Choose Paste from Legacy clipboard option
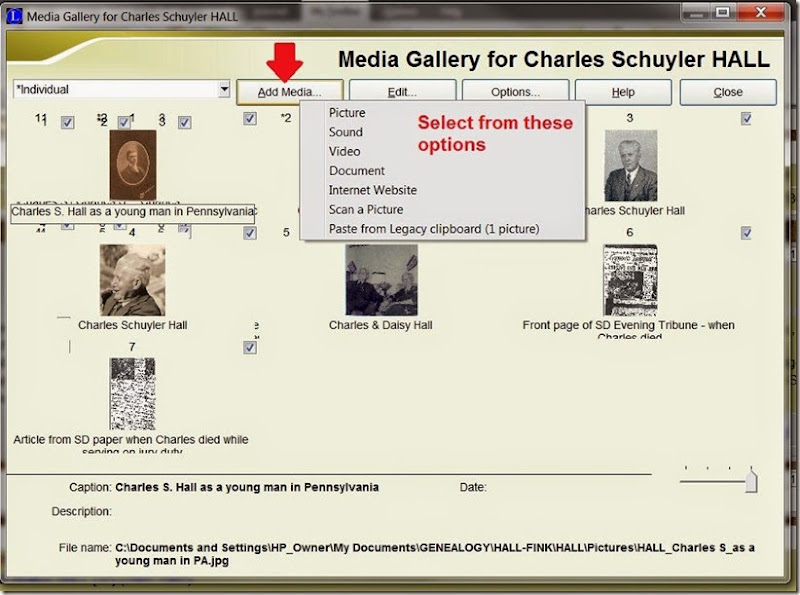The height and width of the screenshot is (595, 800). (x=434, y=229)
